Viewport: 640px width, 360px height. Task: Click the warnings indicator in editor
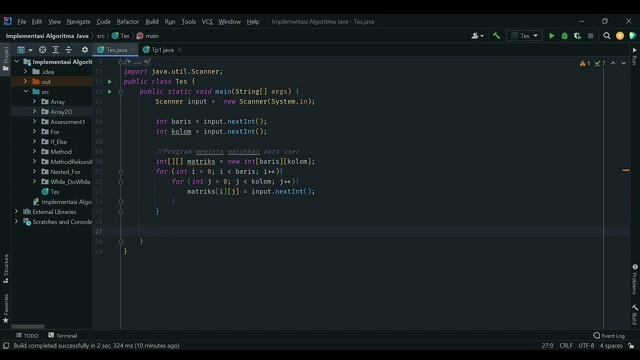pyautogui.click(x=584, y=63)
